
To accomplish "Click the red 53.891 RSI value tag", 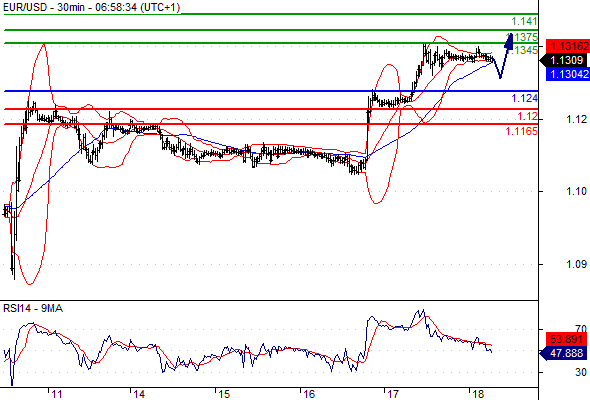I will coord(566,339).
